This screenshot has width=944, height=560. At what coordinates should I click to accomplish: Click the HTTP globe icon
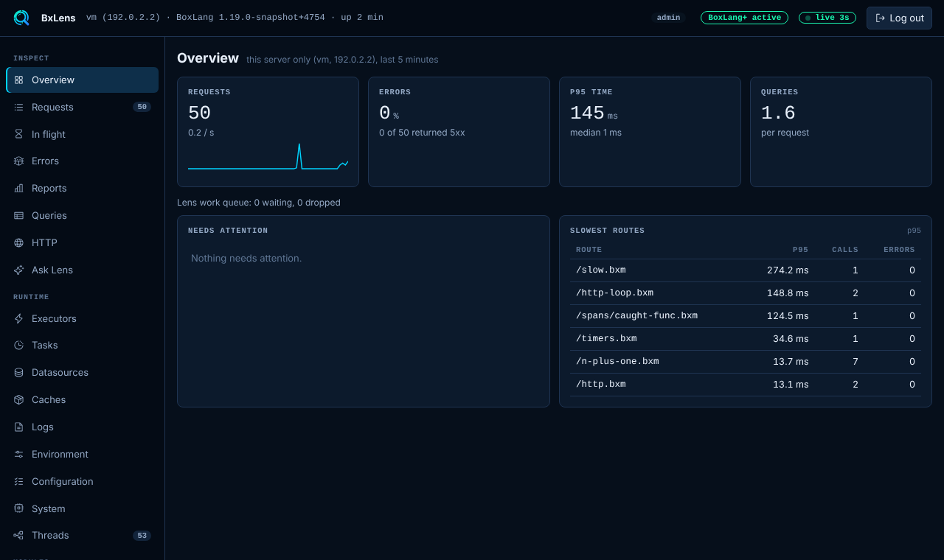[x=18, y=242]
